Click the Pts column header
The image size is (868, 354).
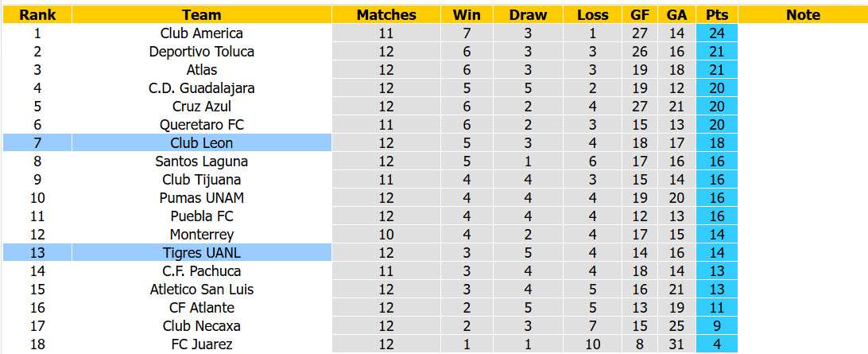[x=717, y=15]
